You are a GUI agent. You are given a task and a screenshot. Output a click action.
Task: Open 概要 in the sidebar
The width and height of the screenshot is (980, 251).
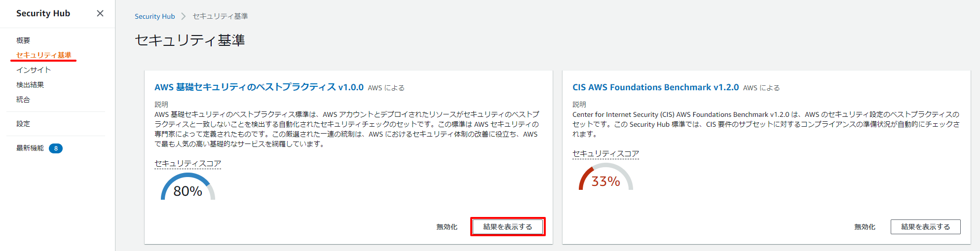(23, 40)
